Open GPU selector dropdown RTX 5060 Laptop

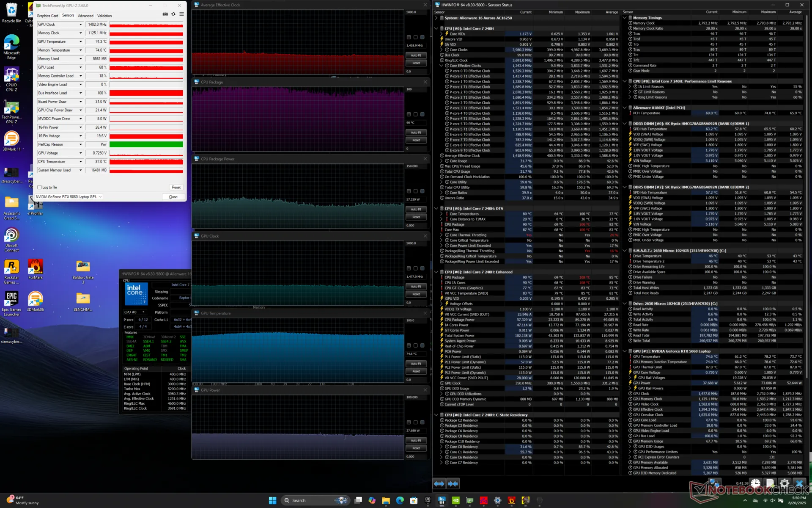click(x=69, y=197)
